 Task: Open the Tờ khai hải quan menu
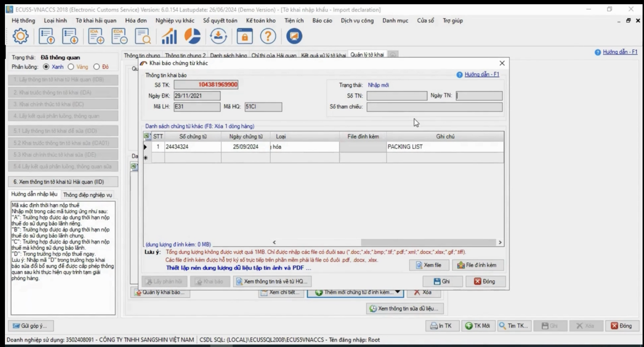click(96, 20)
